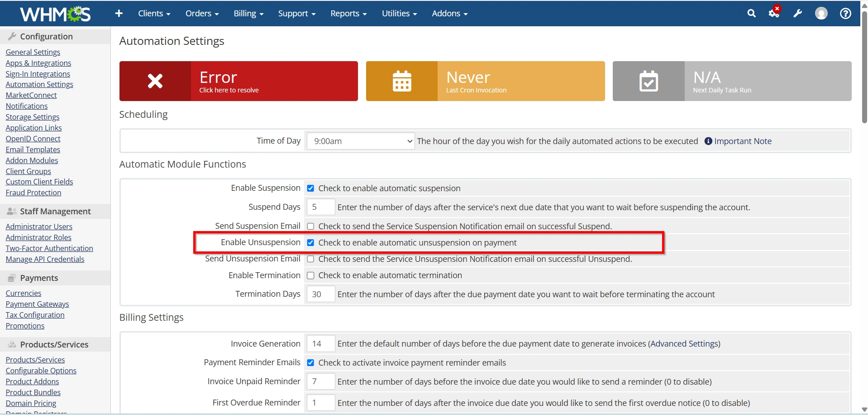The height and width of the screenshot is (415, 868).
Task: Click the Suspend Days input field
Action: [321, 207]
